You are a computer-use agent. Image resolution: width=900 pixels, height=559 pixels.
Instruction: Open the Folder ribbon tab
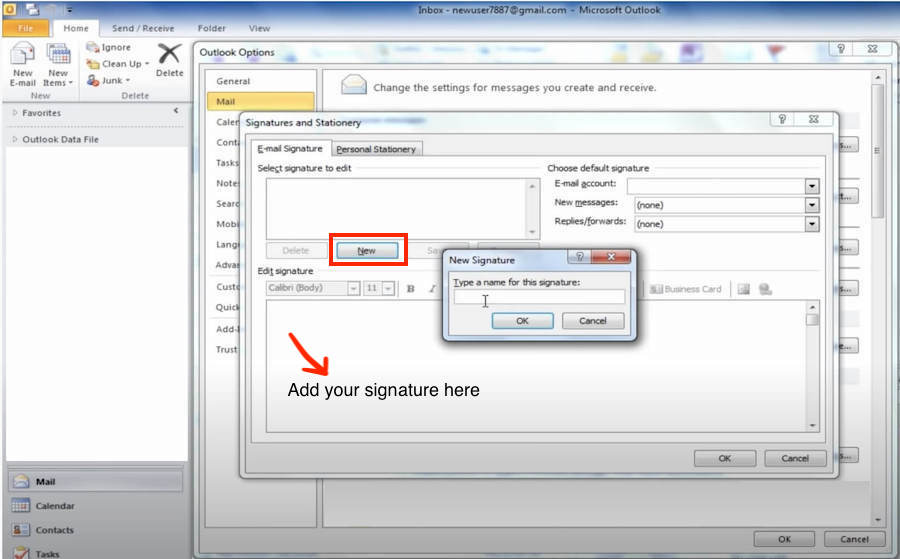[x=211, y=28]
